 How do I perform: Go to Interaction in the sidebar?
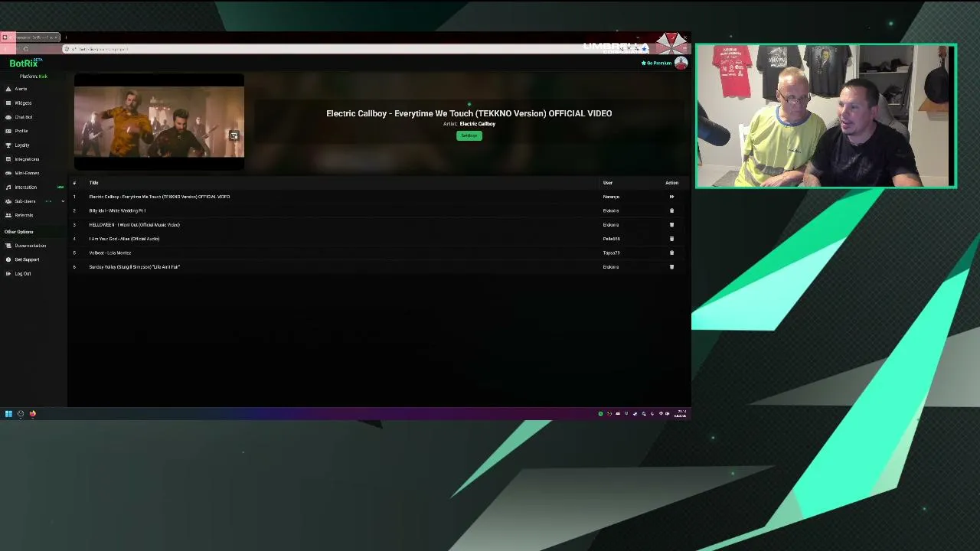click(x=25, y=187)
